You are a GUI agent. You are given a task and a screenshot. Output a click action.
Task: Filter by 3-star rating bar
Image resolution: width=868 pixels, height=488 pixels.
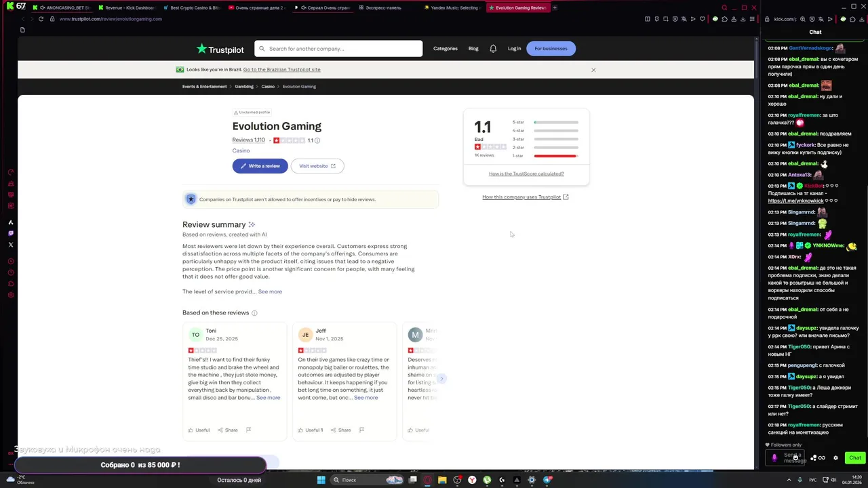coord(545,139)
